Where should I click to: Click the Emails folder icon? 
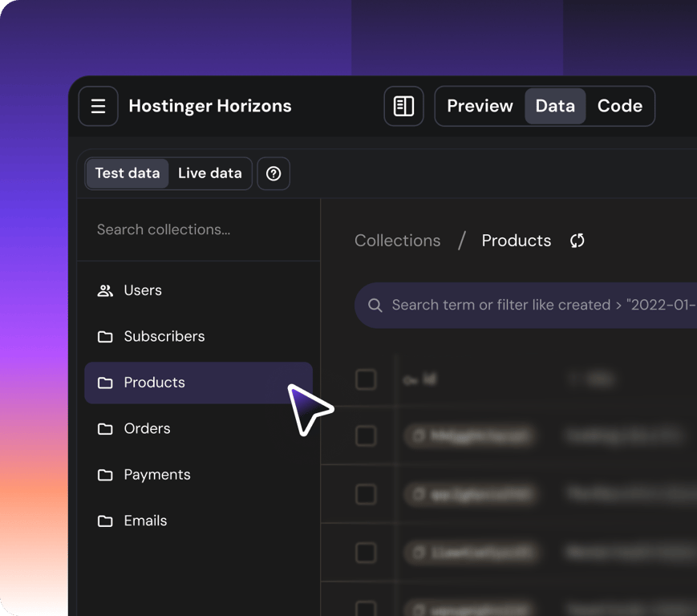[x=105, y=521]
